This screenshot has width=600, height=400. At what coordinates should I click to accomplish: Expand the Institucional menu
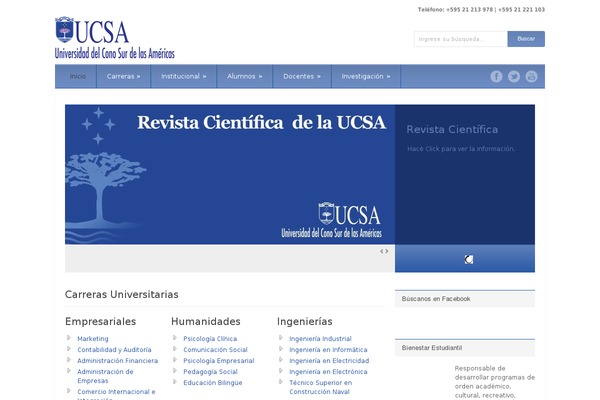pos(184,77)
